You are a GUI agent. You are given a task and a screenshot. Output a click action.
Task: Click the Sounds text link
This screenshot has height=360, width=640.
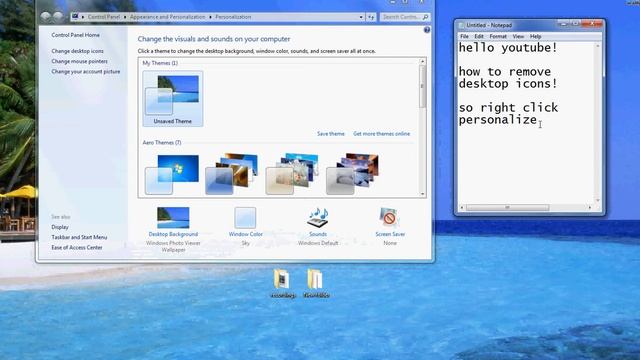[318, 234]
